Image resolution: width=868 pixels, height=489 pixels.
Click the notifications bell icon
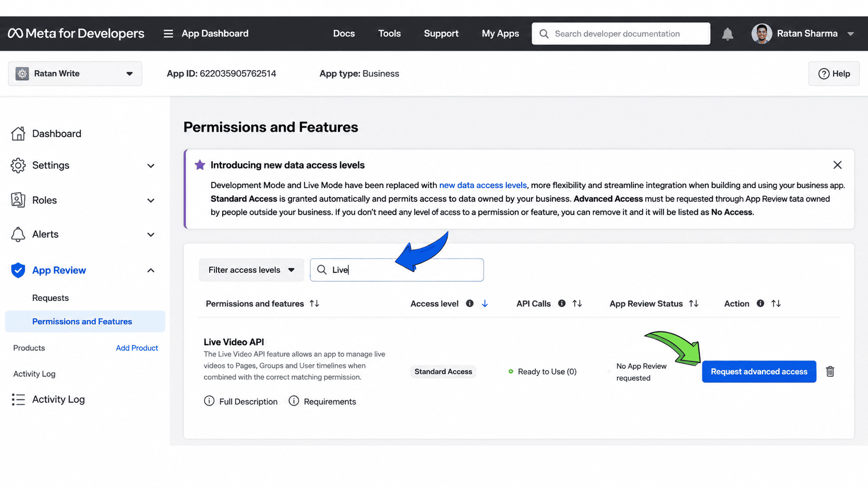point(727,34)
